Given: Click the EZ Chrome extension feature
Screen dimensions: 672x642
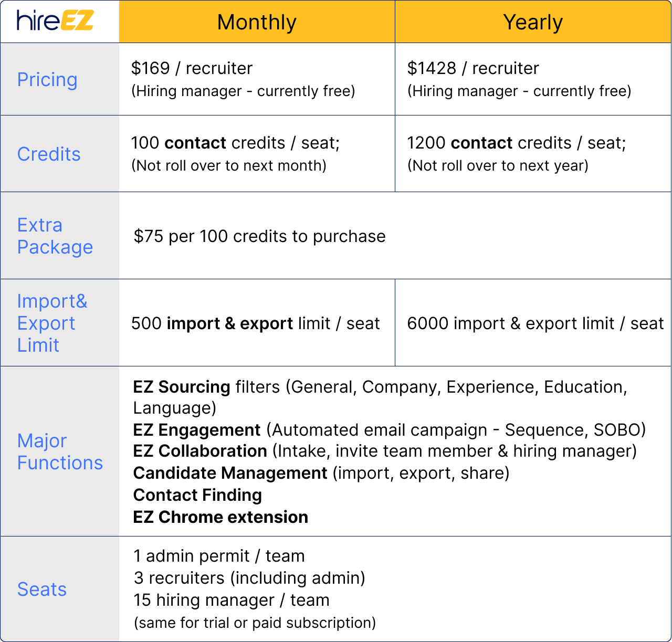Looking at the screenshot, I should pos(220,517).
